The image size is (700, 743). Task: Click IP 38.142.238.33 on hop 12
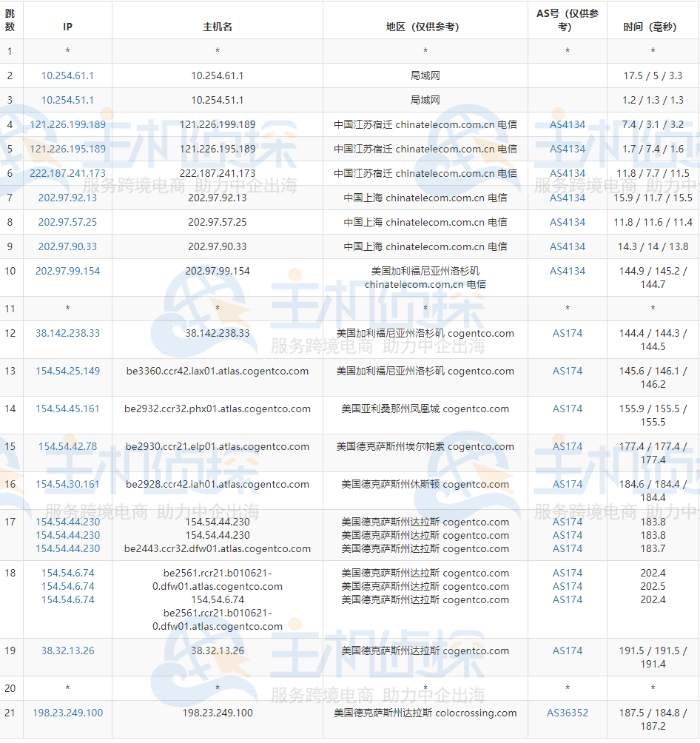67,333
